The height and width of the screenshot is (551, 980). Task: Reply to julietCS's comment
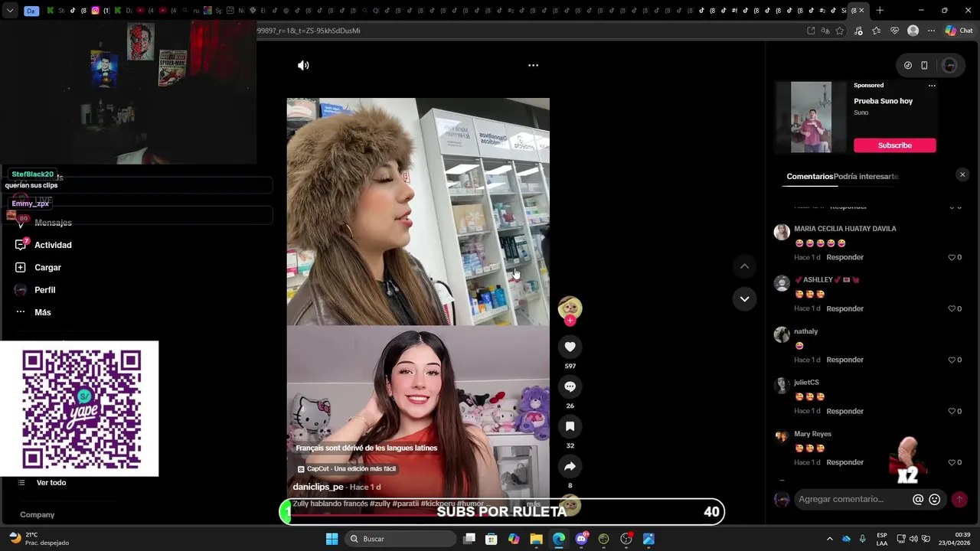pos(844,411)
